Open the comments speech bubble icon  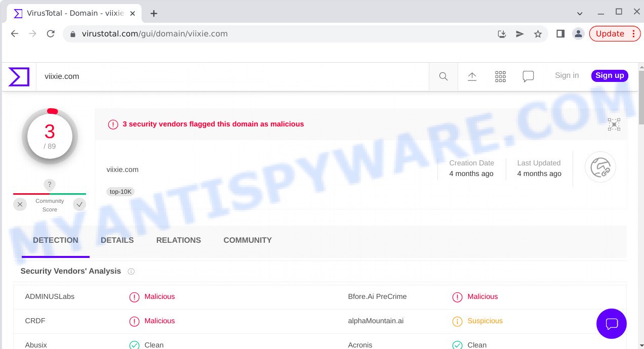tap(528, 76)
